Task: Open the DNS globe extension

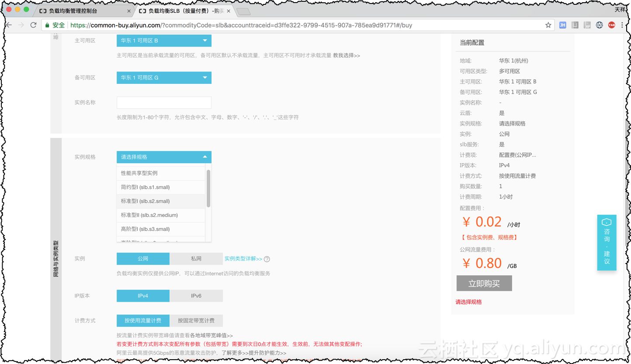Action: coord(600,25)
